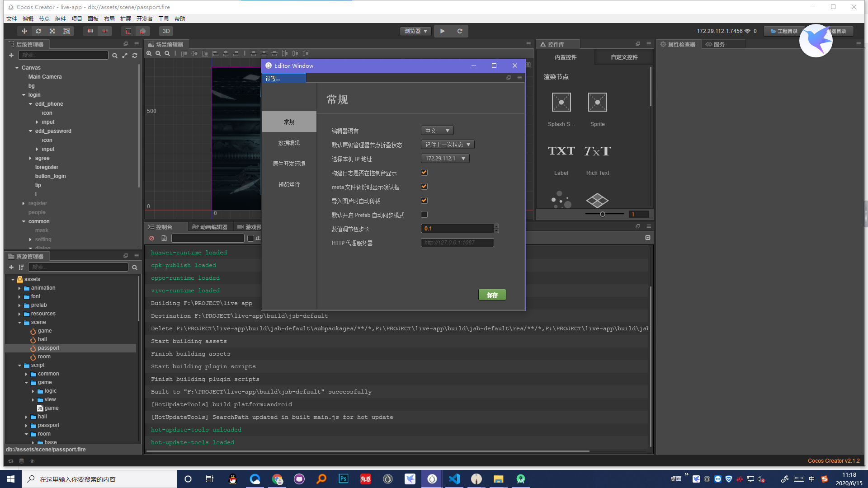Click the clear console icon
868x488 pixels.
click(152, 238)
